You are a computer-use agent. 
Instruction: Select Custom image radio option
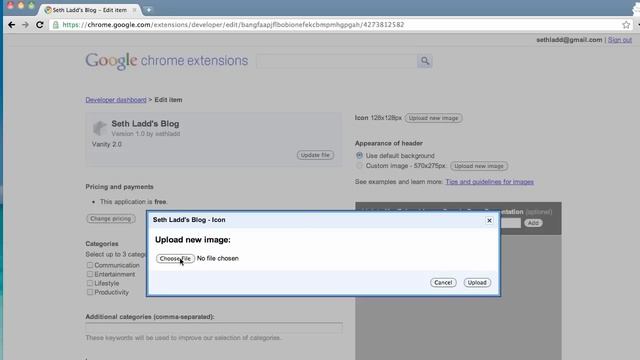(359, 166)
